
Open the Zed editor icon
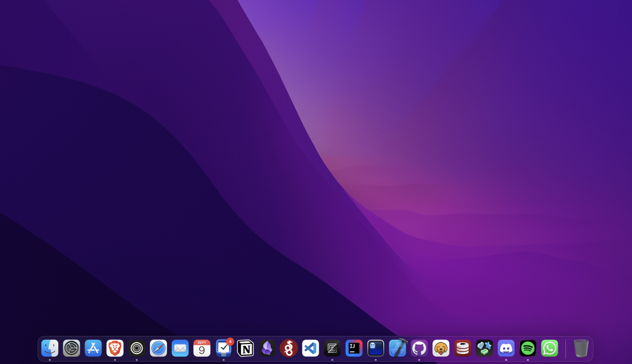332,348
